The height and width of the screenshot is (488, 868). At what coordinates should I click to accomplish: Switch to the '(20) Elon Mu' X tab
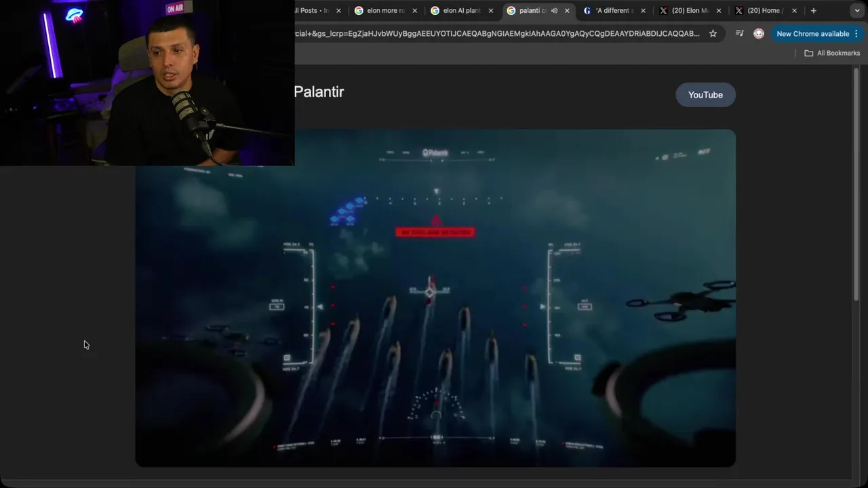point(690,11)
